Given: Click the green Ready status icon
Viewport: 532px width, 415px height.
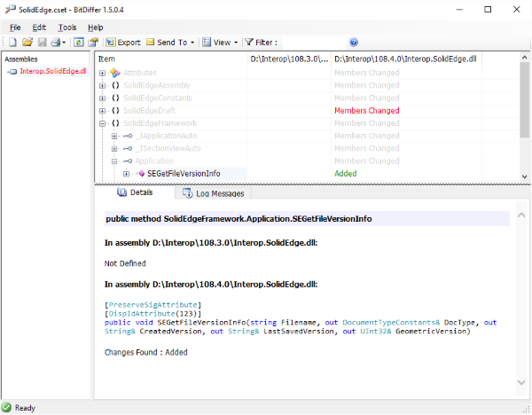Looking at the screenshot, I should pyautogui.click(x=7, y=407).
